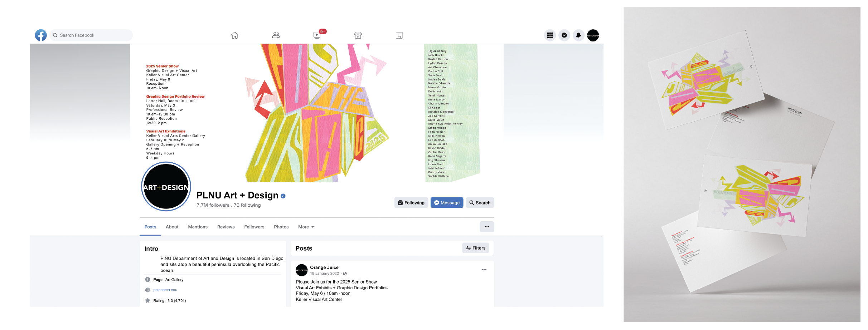This screenshot has height=330, width=868.
Task: Open the ART+DESIGN profile picture
Action: (166, 187)
